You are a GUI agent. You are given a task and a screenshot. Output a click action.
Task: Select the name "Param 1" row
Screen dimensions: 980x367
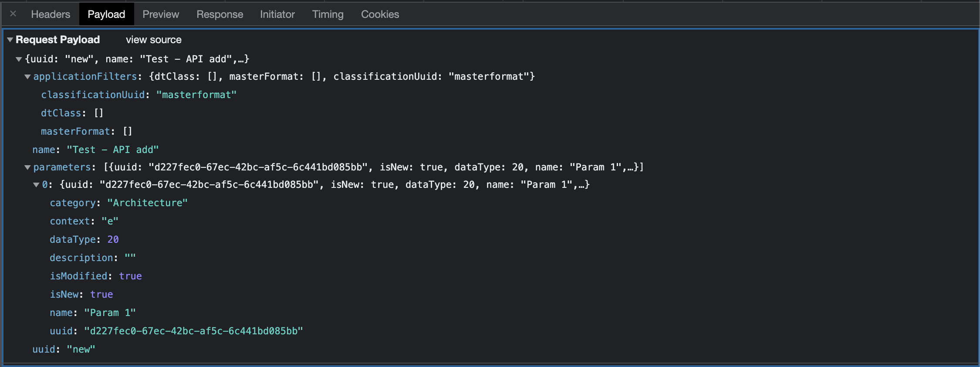(93, 313)
